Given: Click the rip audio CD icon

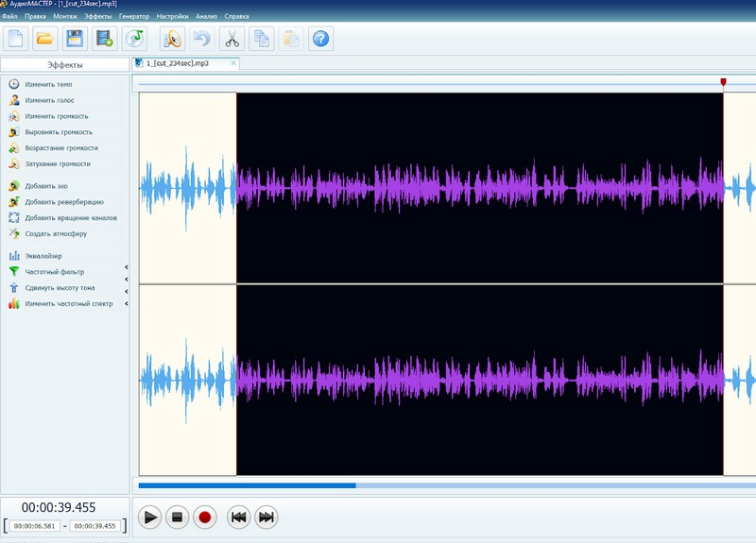Looking at the screenshot, I should tap(135, 38).
